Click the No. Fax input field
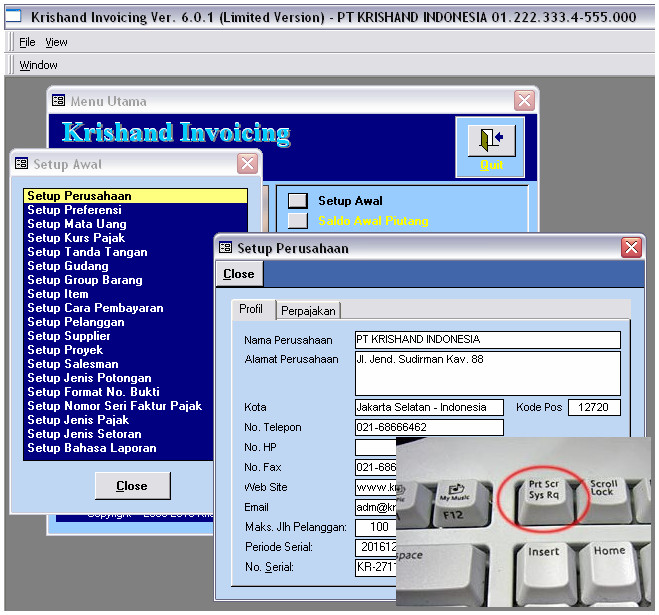 pos(376,467)
